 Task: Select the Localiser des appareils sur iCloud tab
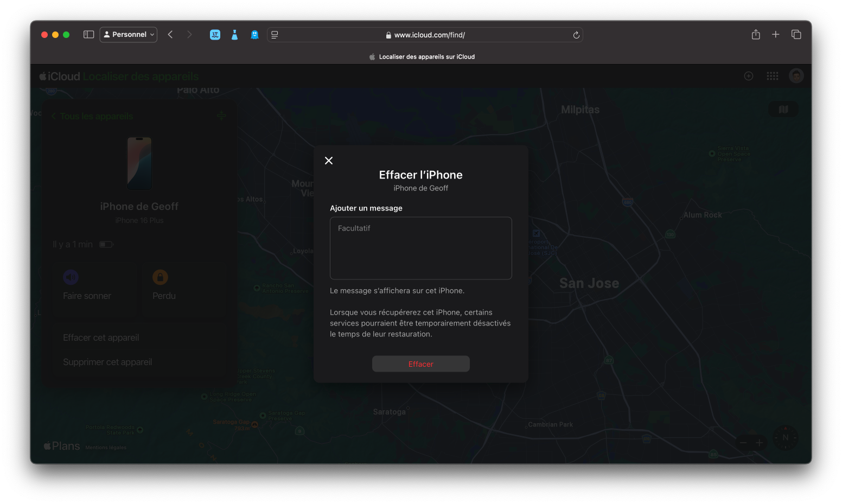[x=421, y=56]
